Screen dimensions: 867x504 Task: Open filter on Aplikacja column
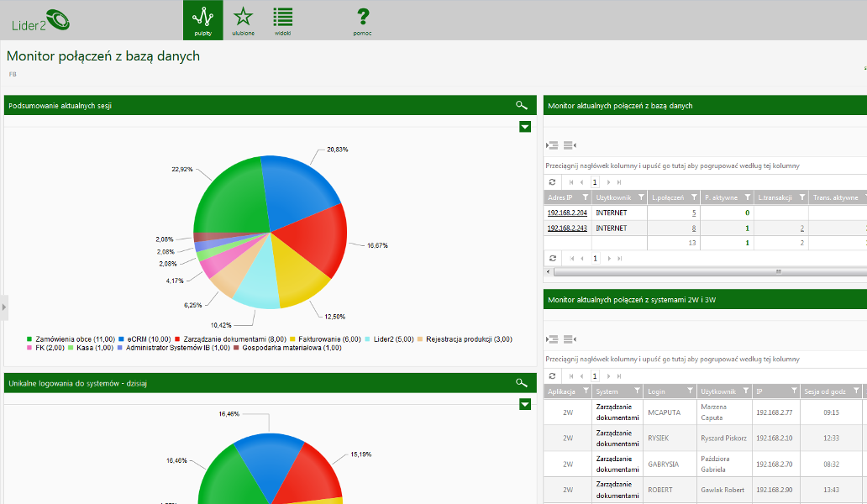586,391
